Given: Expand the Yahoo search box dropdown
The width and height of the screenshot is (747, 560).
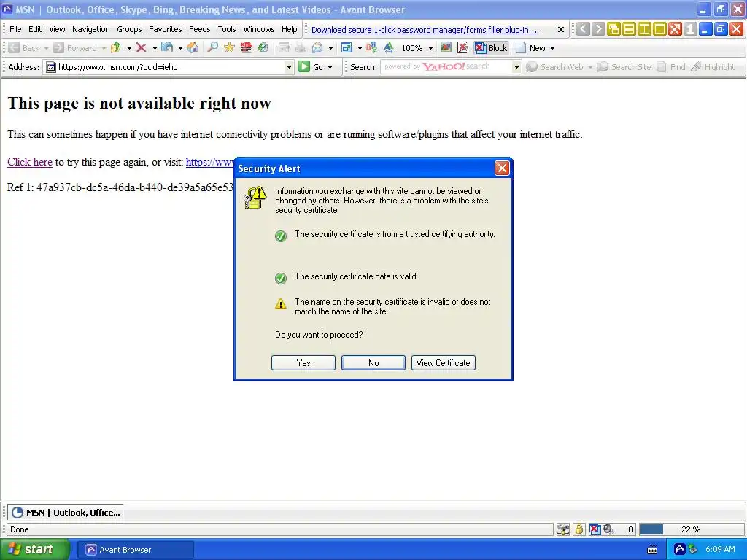Looking at the screenshot, I should (x=516, y=67).
